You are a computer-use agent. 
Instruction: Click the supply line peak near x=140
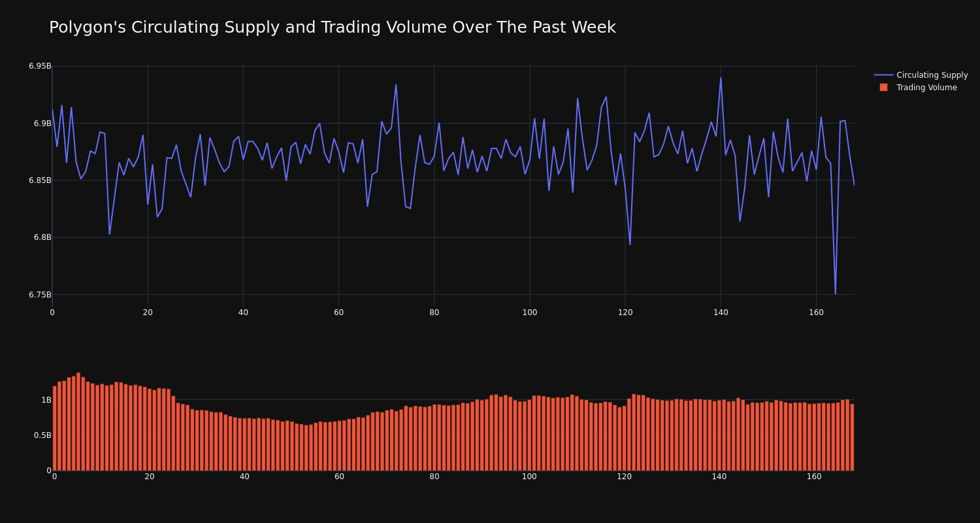coord(721,78)
